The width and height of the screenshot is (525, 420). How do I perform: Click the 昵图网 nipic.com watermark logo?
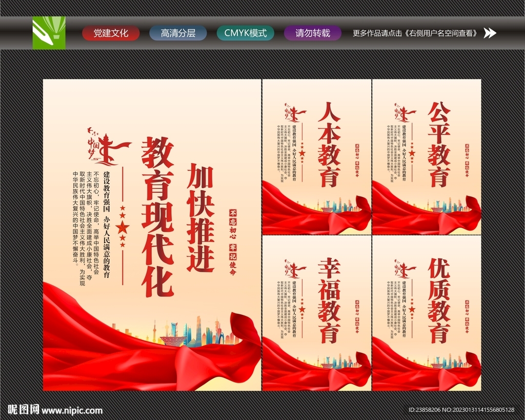tap(21, 410)
